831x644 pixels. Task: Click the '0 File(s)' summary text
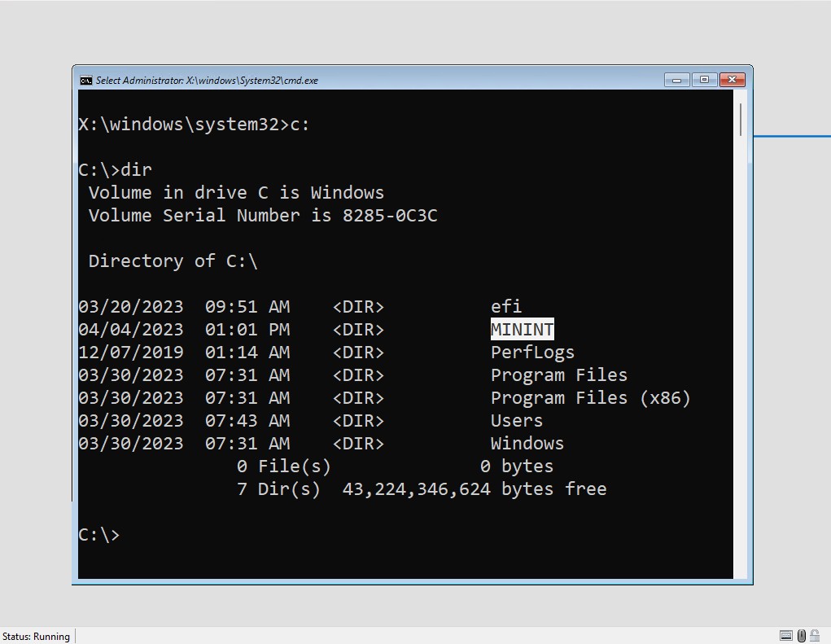(x=283, y=467)
